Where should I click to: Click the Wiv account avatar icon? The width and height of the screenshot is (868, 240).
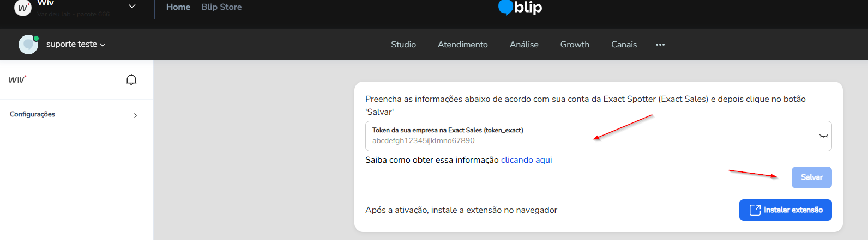[x=23, y=8]
